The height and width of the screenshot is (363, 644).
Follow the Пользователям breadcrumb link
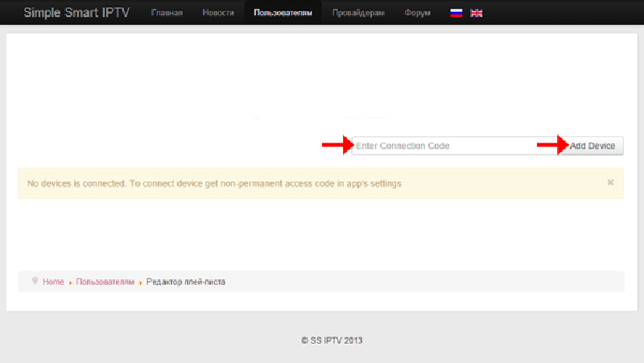coord(105,282)
